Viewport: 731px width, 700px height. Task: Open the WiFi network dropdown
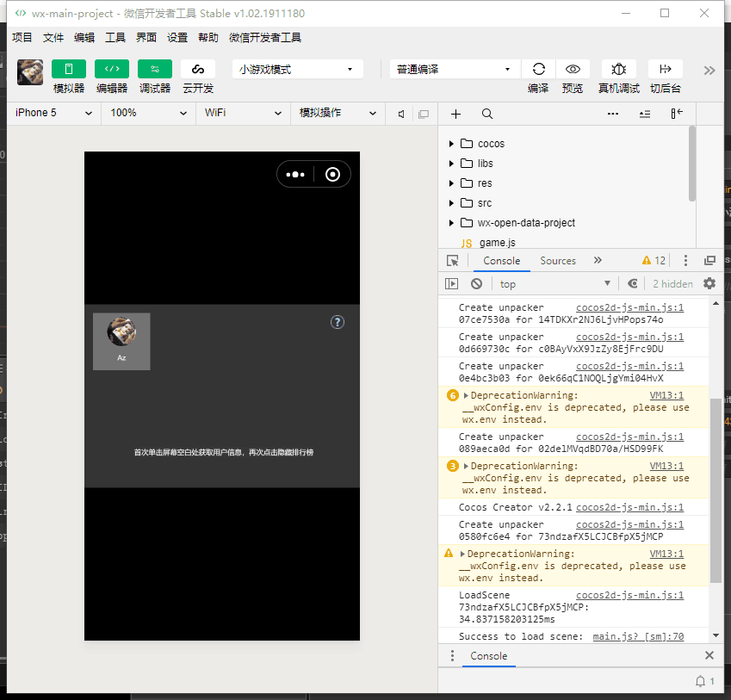(x=243, y=114)
